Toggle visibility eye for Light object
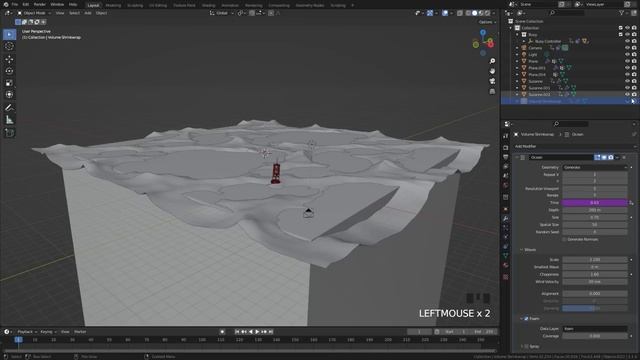Viewport: 640px width, 360px height. (627, 54)
